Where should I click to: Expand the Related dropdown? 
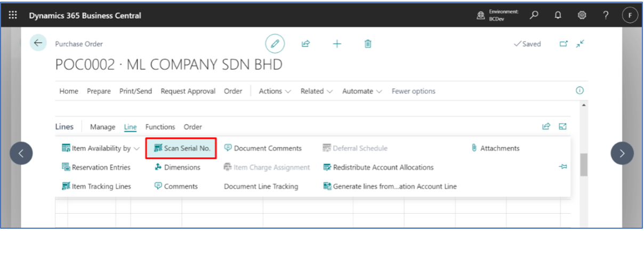click(317, 91)
